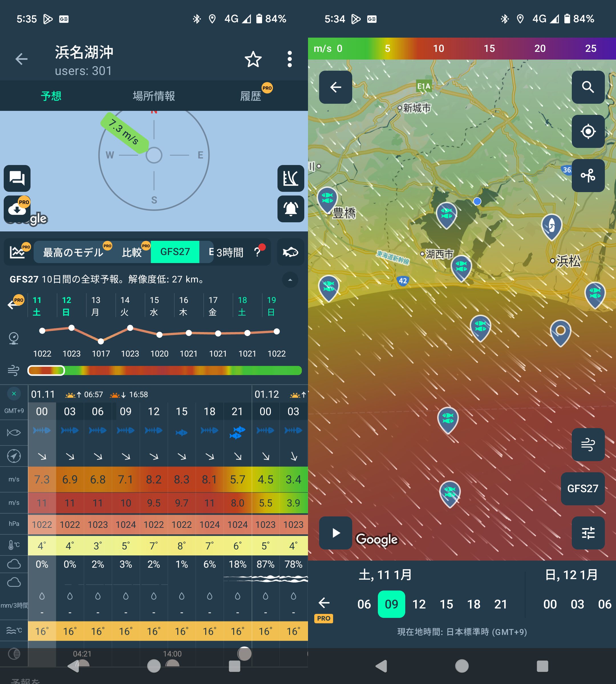Collapse the GFS27 model description
This screenshot has width=616, height=684.
(x=290, y=280)
